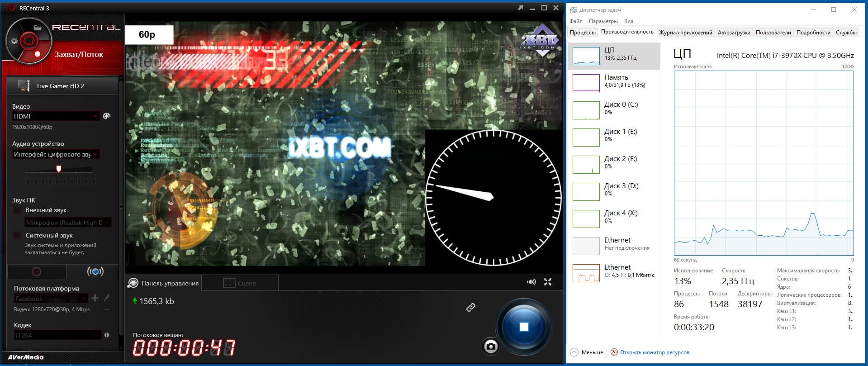Click the Меньше button label
868x366 pixels.
[592, 352]
